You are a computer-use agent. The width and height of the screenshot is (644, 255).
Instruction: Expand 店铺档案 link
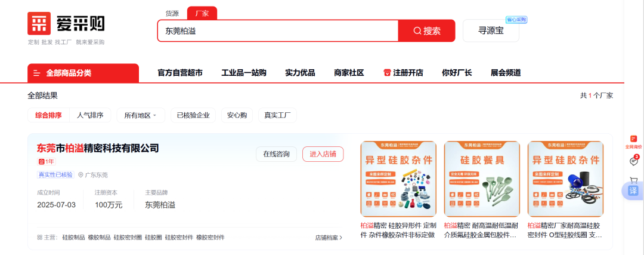tap(329, 238)
